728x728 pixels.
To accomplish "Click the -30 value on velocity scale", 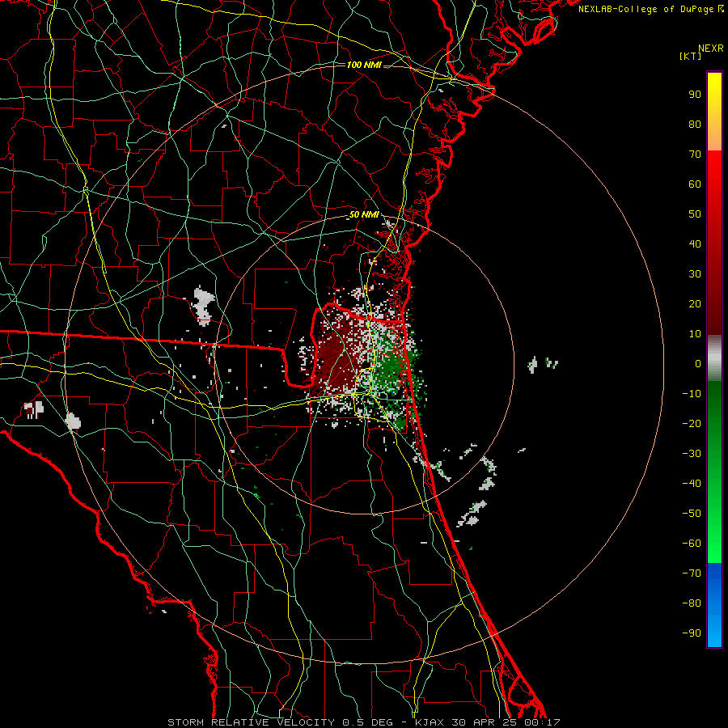I will point(692,454).
